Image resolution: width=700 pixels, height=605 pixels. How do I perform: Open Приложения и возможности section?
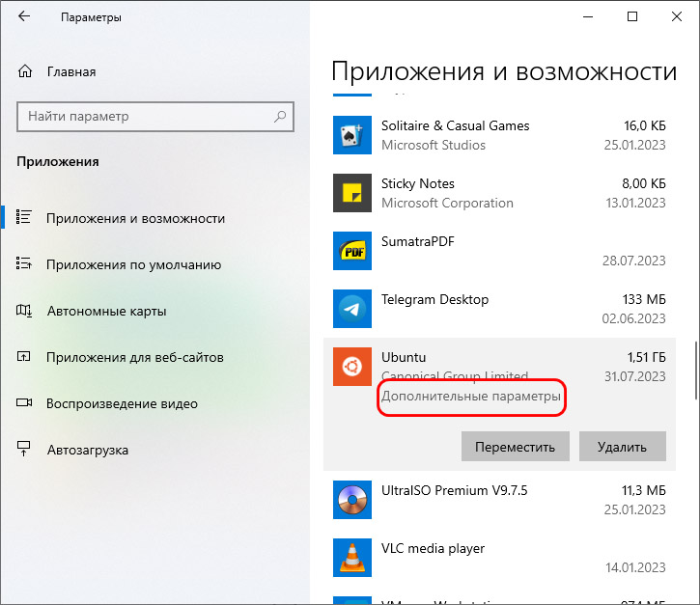[136, 219]
